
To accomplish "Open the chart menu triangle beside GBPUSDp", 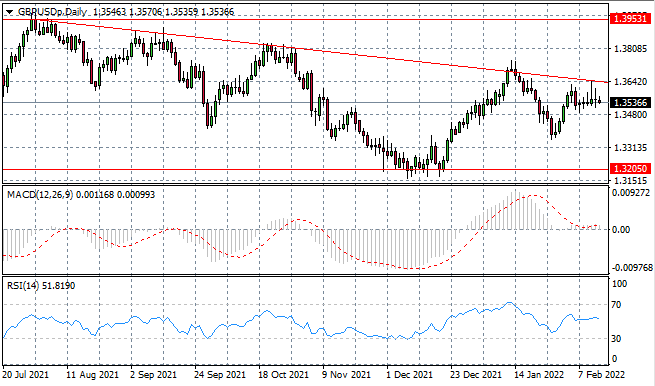I will (9, 12).
